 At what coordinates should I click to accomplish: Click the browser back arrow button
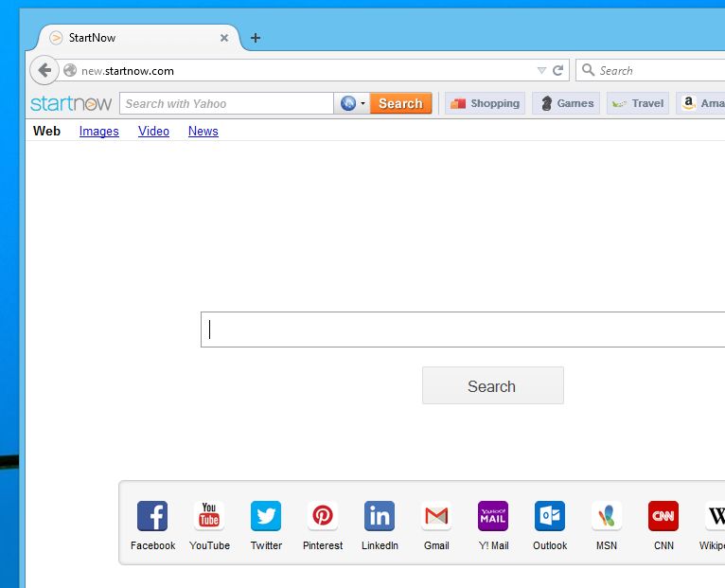click(44, 70)
